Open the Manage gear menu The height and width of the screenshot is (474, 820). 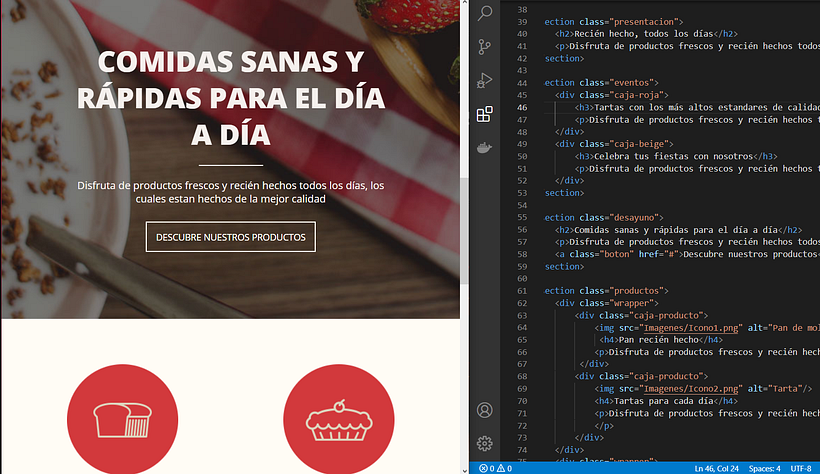[485, 444]
